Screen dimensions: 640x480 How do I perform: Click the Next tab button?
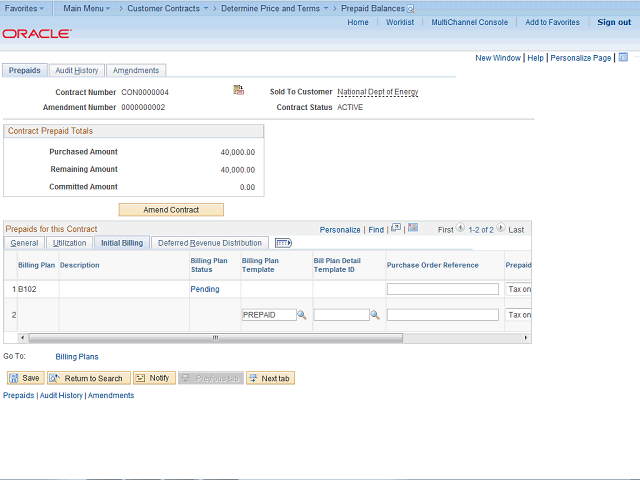coord(270,378)
